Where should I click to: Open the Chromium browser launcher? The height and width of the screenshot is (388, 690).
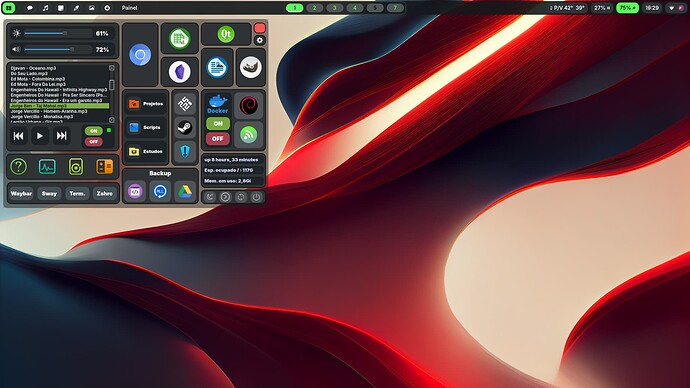coord(140,55)
